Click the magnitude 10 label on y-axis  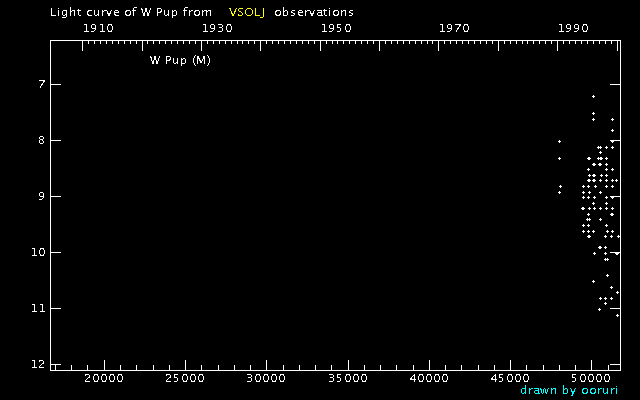tap(37, 252)
